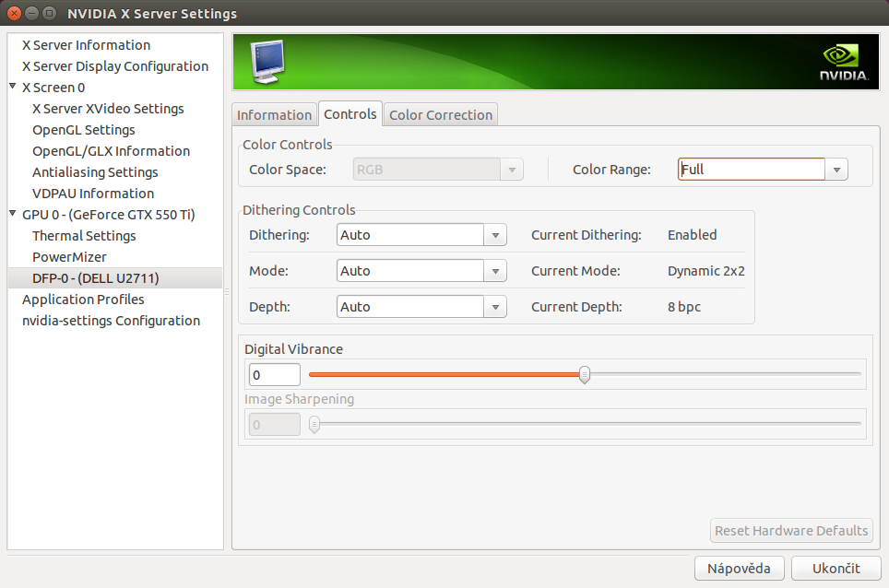Open Thermal Settings page
Image resolution: width=889 pixels, height=588 pixels.
tap(84, 236)
